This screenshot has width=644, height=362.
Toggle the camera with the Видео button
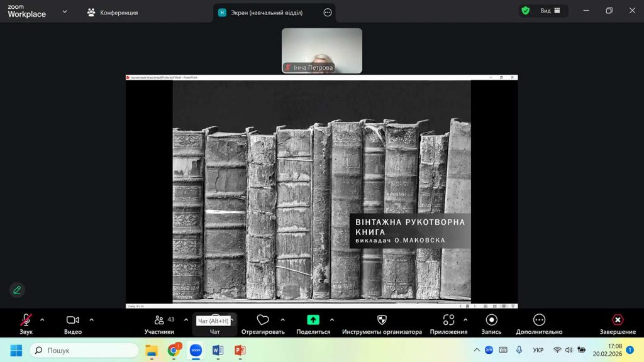tap(73, 321)
